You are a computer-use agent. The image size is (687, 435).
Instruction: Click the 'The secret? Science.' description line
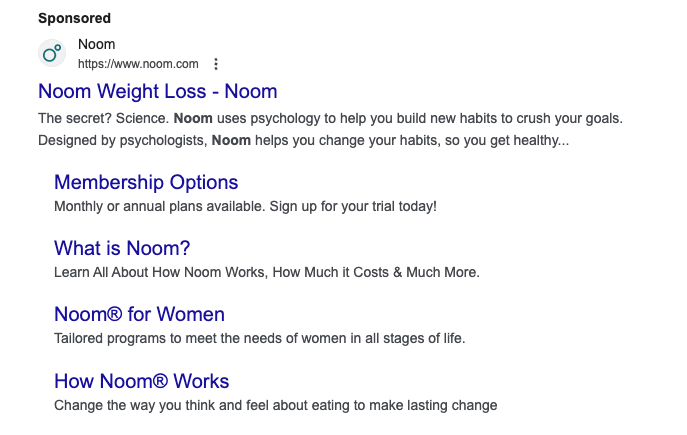(x=330, y=118)
